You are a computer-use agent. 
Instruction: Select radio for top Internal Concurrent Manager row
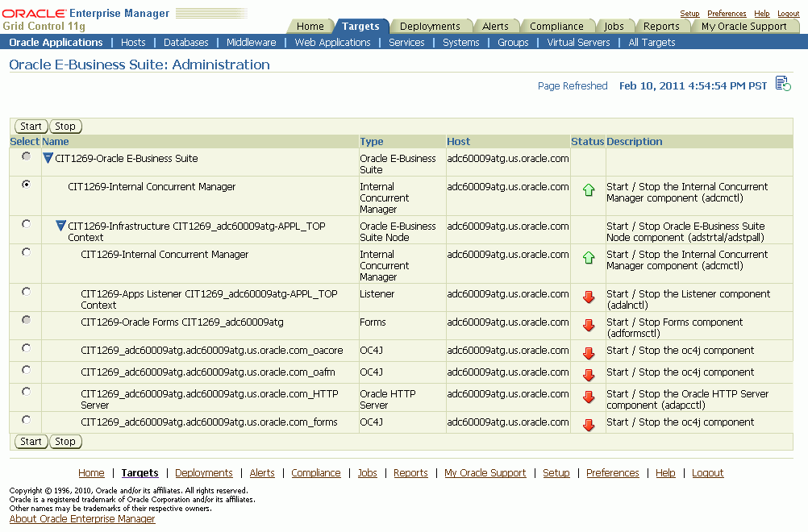tap(26, 185)
